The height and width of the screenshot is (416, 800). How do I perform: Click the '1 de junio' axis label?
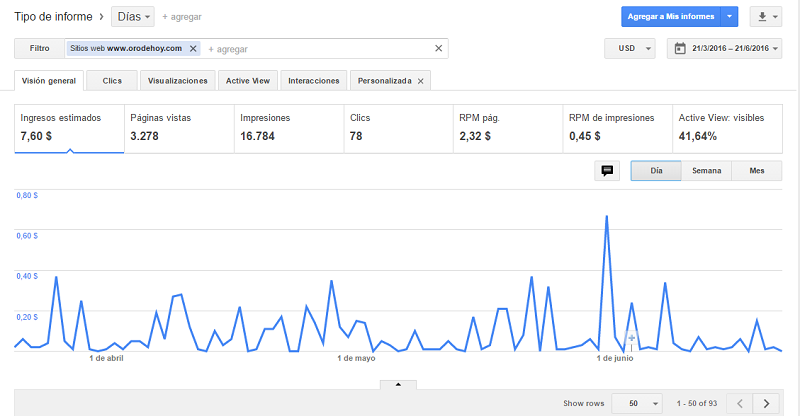coord(615,358)
